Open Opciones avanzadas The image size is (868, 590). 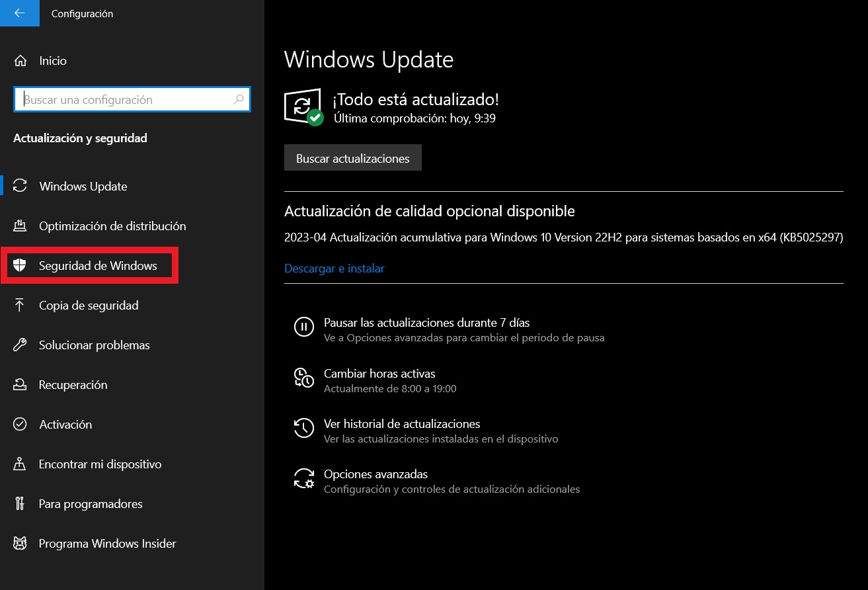click(x=375, y=474)
